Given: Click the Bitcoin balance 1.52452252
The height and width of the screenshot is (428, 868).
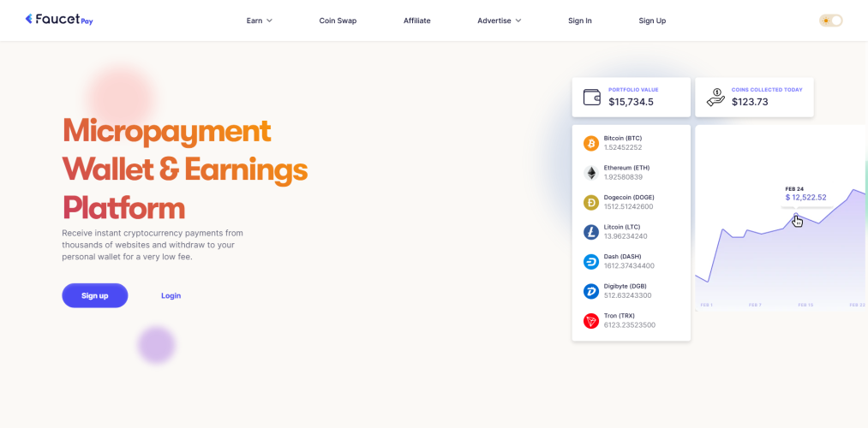Looking at the screenshot, I should pyautogui.click(x=623, y=147).
